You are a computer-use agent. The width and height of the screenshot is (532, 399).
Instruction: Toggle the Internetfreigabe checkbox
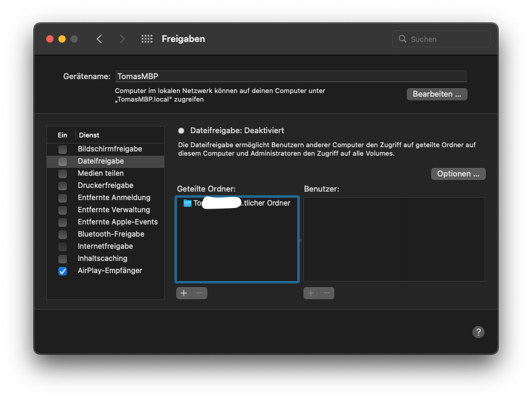coord(63,247)
